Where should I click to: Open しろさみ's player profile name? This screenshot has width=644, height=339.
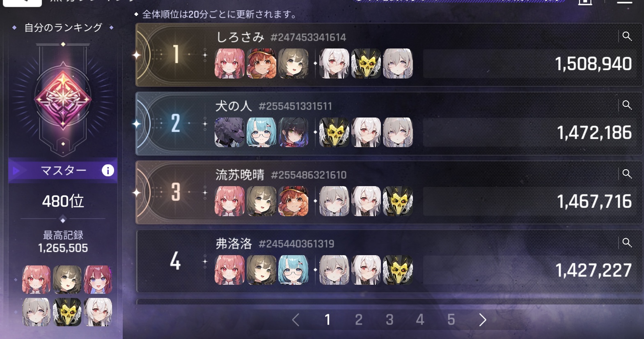click(240, 37)
